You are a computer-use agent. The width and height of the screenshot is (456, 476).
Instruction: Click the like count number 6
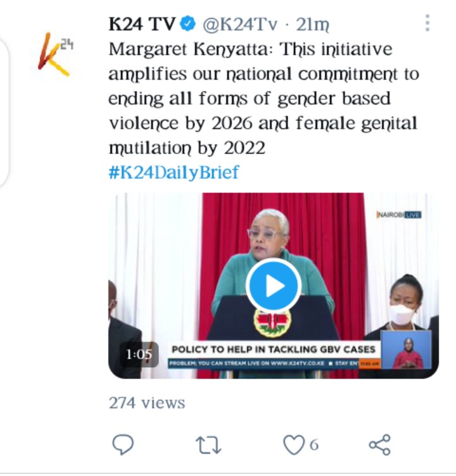314,445
